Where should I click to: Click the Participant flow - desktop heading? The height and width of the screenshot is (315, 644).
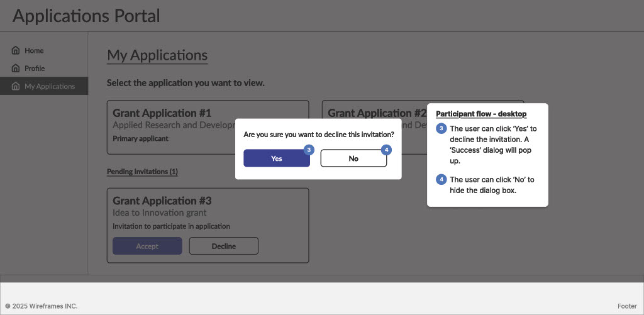[481, 114]
